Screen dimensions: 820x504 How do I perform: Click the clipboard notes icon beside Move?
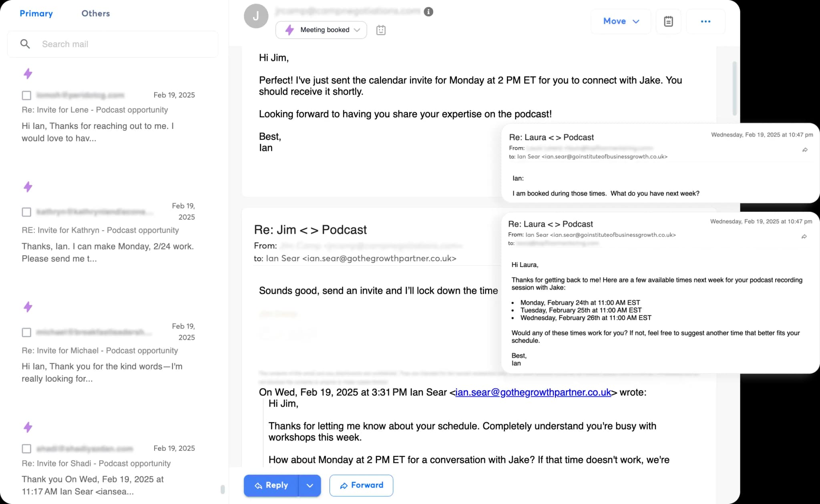coord(668,21)
